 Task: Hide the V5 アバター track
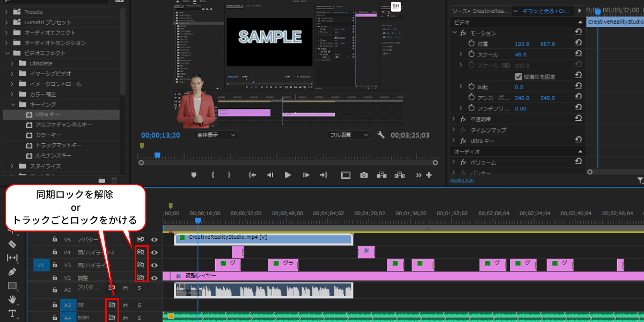(155, 239)
